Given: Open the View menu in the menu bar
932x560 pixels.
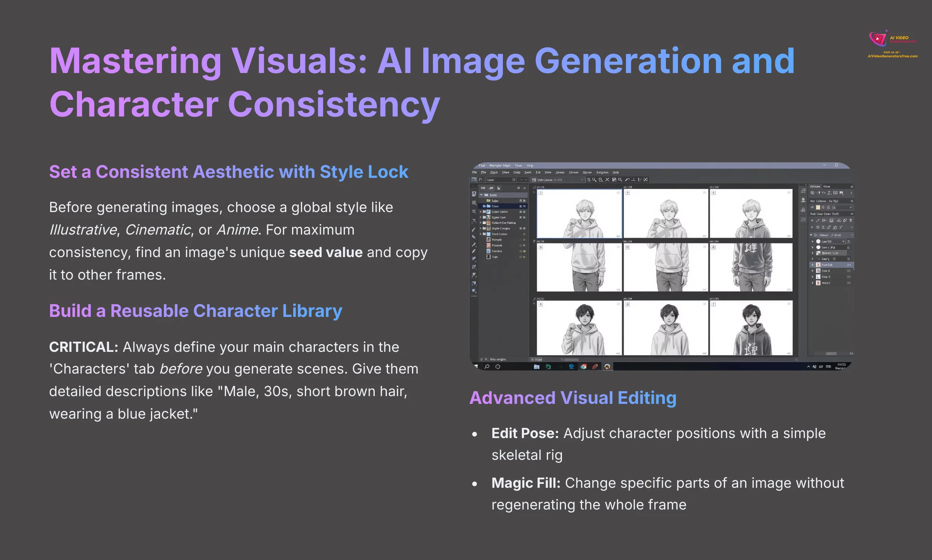Looking at the screenshot, I should coord(548,172).
